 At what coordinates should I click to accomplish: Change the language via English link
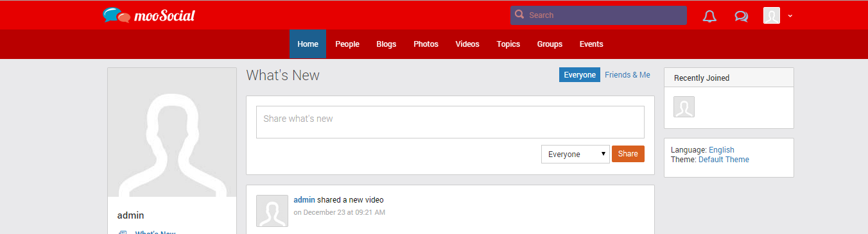coord(722,150)
